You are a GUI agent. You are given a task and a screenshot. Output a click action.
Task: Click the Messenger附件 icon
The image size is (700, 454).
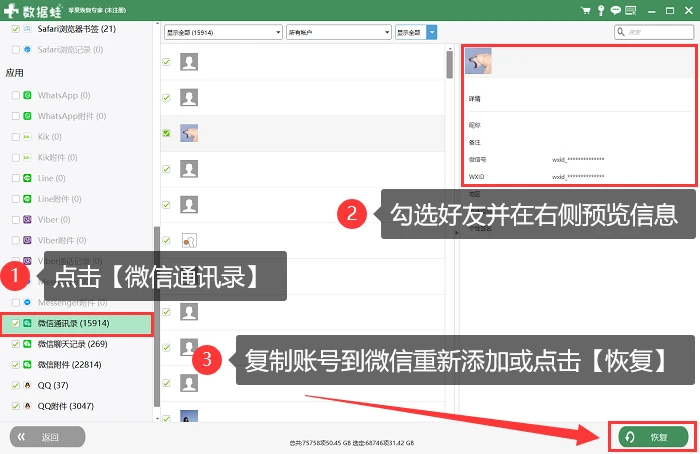[x=27, y=303]
